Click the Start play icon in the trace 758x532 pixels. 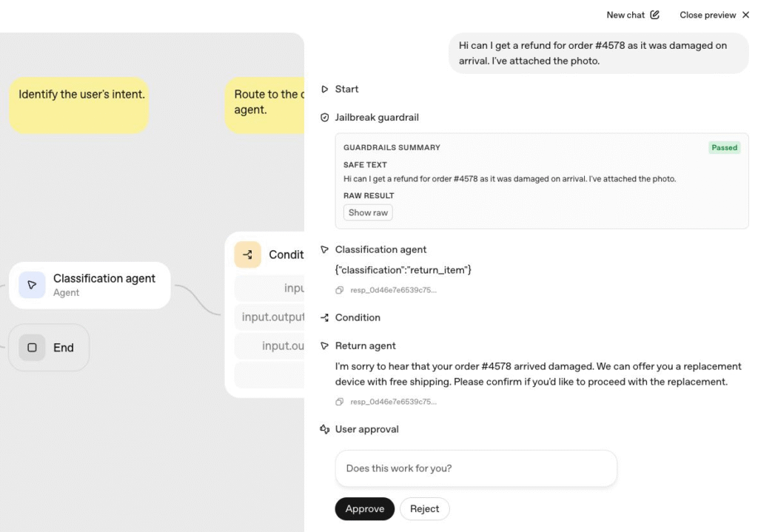pyautogui.click(x=324, y=89)
